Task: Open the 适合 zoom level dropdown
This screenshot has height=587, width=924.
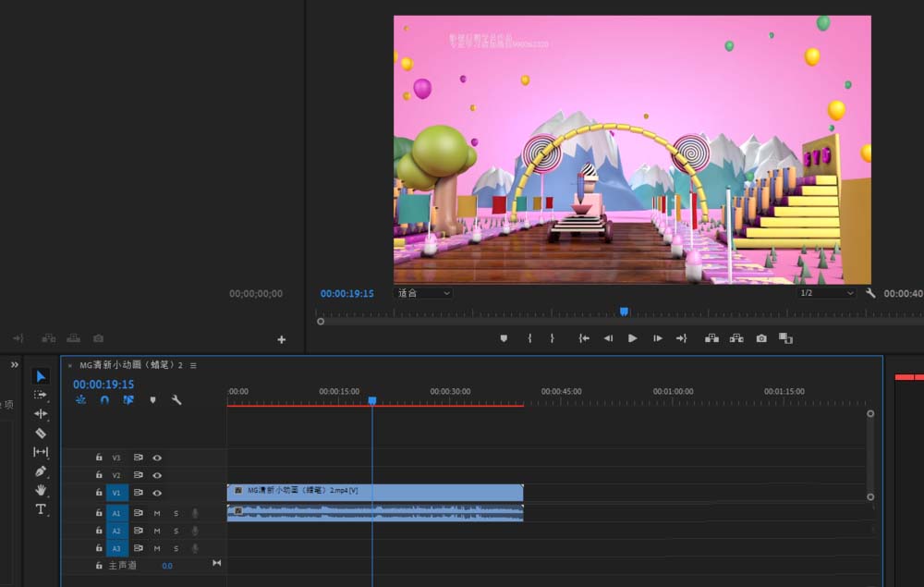Action: (423, 293)
